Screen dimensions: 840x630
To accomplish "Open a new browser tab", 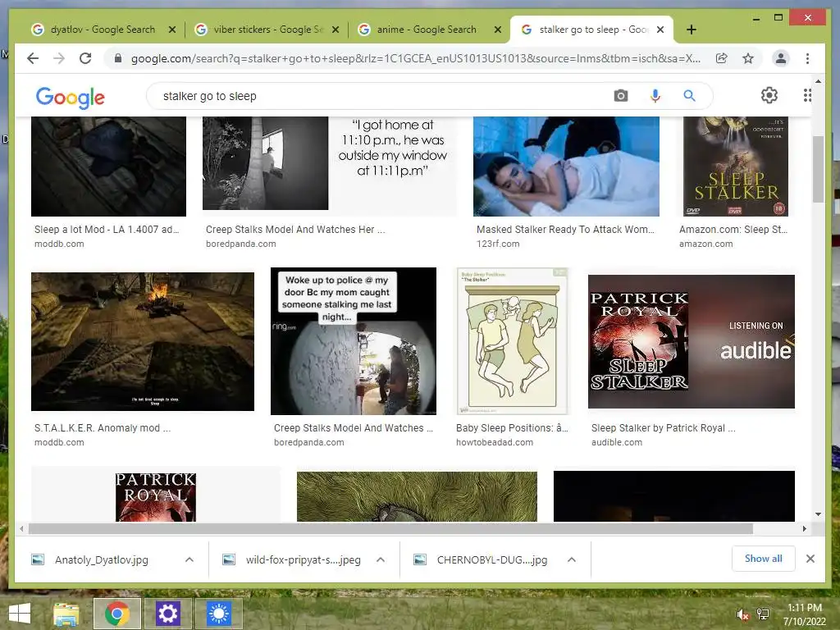I will coord(691,30).
